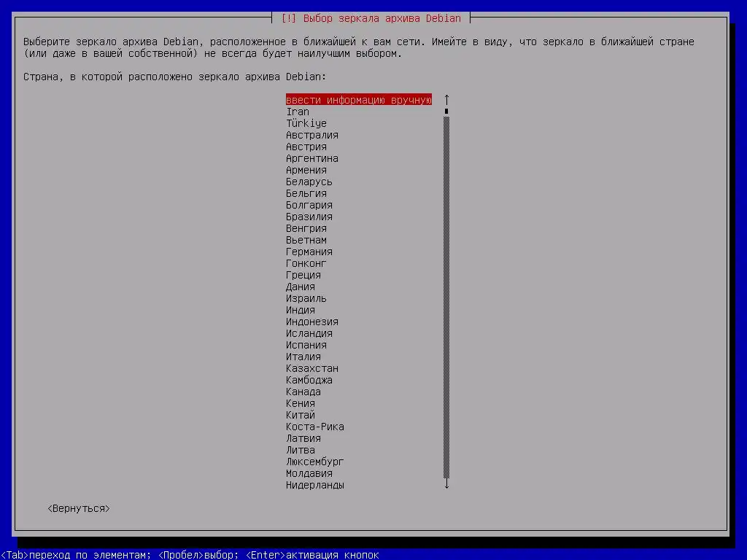The width and height of the screenshot is (747, 560).
Task: Select Камбоджа mirror country
Action: (x=309, y=380)
